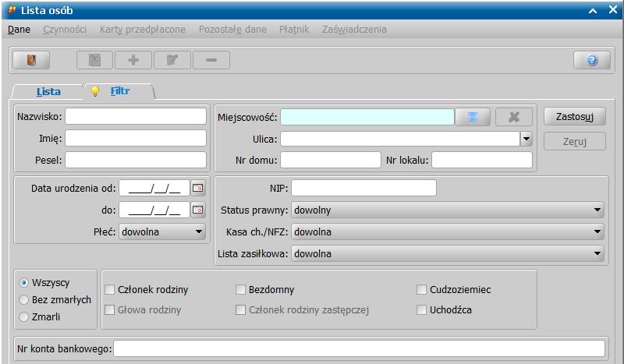The image size is (624, 364).
Task: Click the 'do' date field
Action: [x=154, y=210]
